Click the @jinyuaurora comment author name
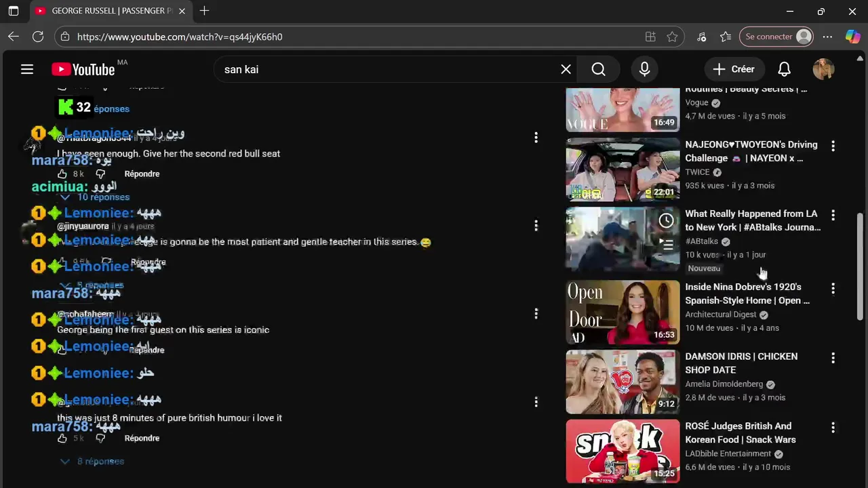This screenshot has height=488, width=868. pyautogui.click(x=83, y=226)
